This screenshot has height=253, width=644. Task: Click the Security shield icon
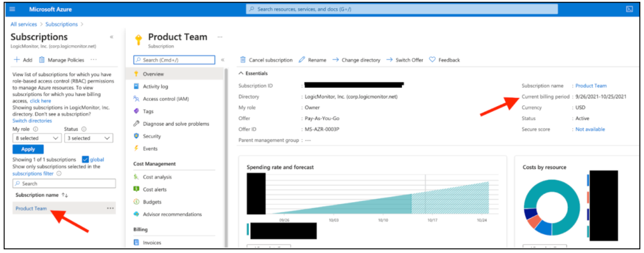click(136, 136)
